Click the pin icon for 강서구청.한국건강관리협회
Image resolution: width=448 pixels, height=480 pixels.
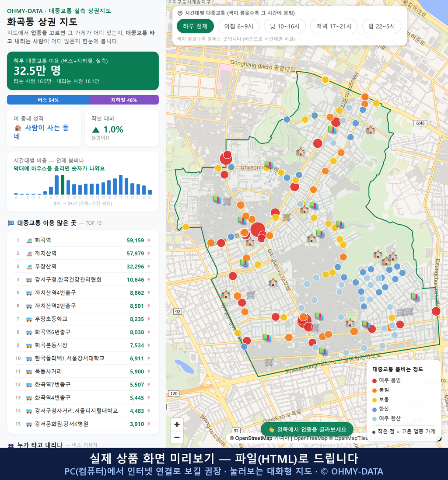tap(149, 280)
